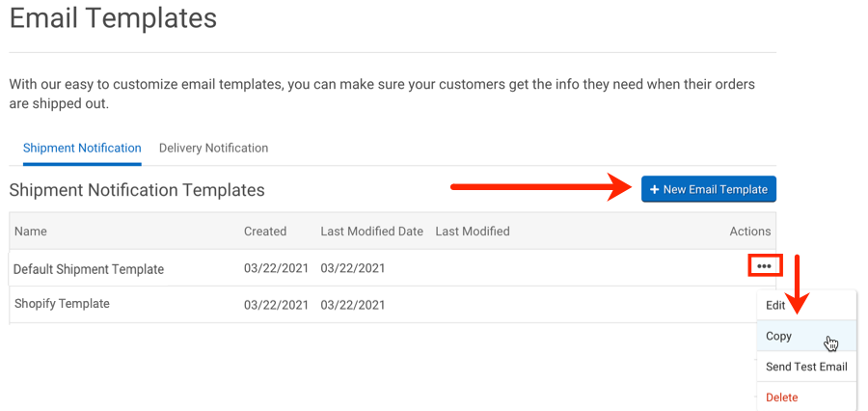Click the New Email Template button
The image size is (868, 411).
click(708, 189)
